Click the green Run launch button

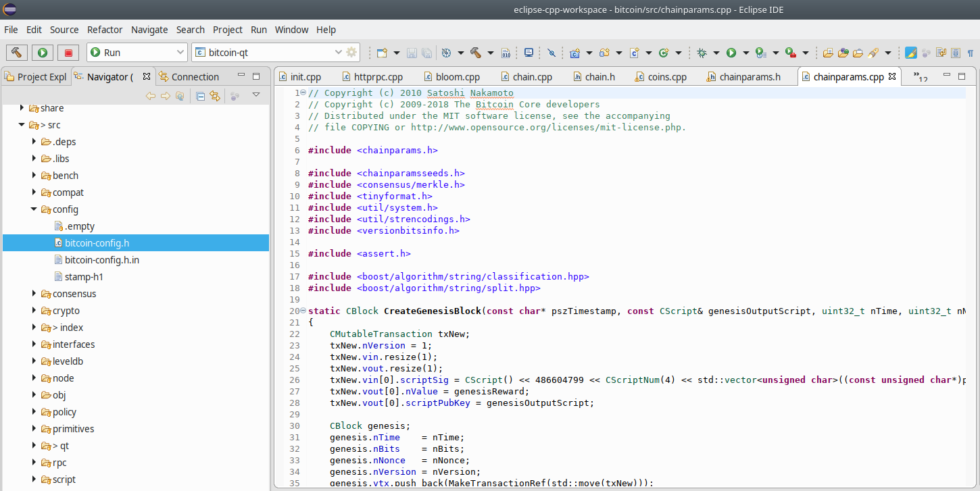pyautogui.click(x=42, y=52)
